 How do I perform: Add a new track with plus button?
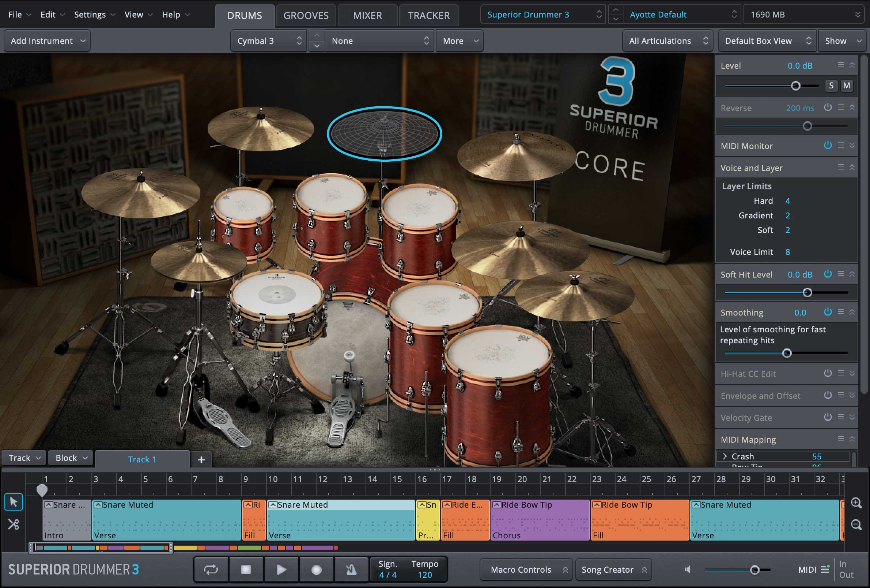point(201,460)
